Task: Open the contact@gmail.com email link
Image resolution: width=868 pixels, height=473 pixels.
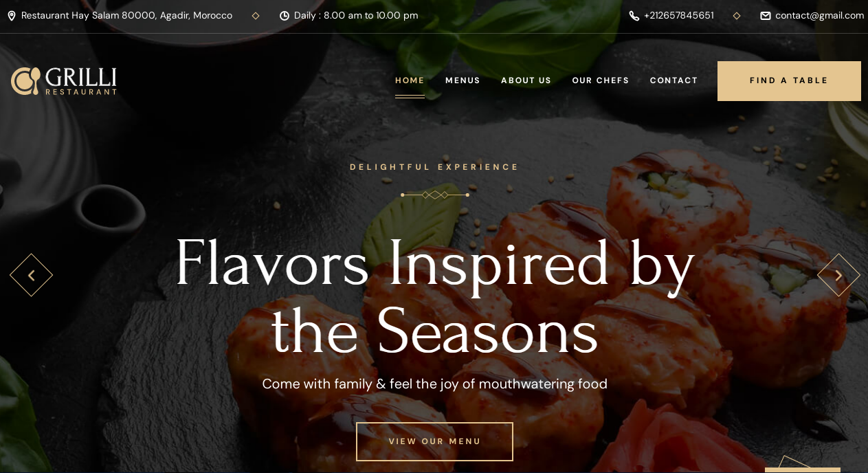Action: (819, 16)
